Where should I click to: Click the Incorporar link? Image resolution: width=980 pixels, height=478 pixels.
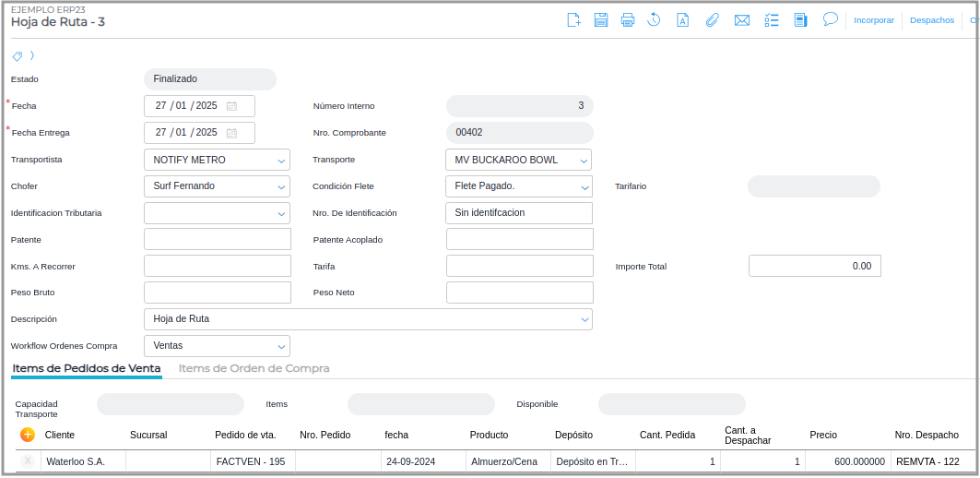click(874, 20)
